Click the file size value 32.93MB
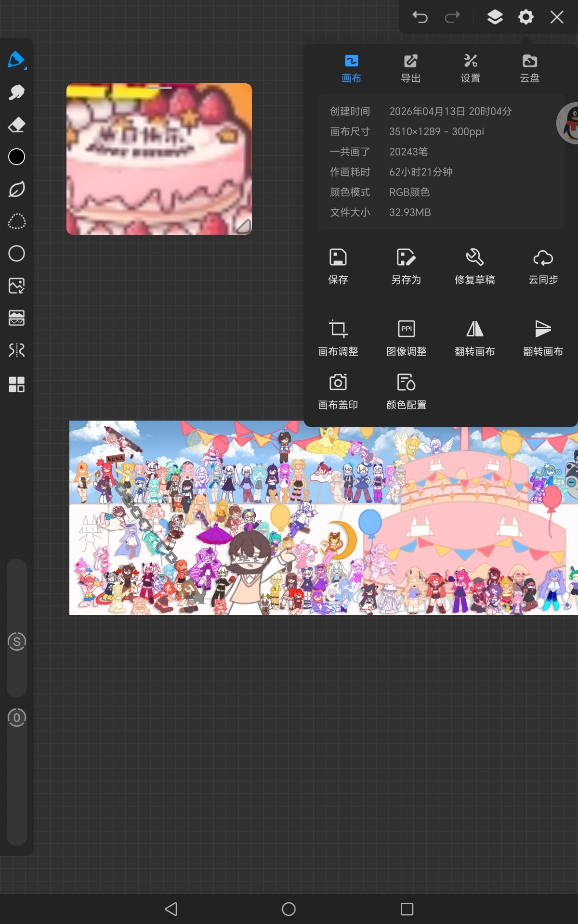578x924 pixels. 410,212
